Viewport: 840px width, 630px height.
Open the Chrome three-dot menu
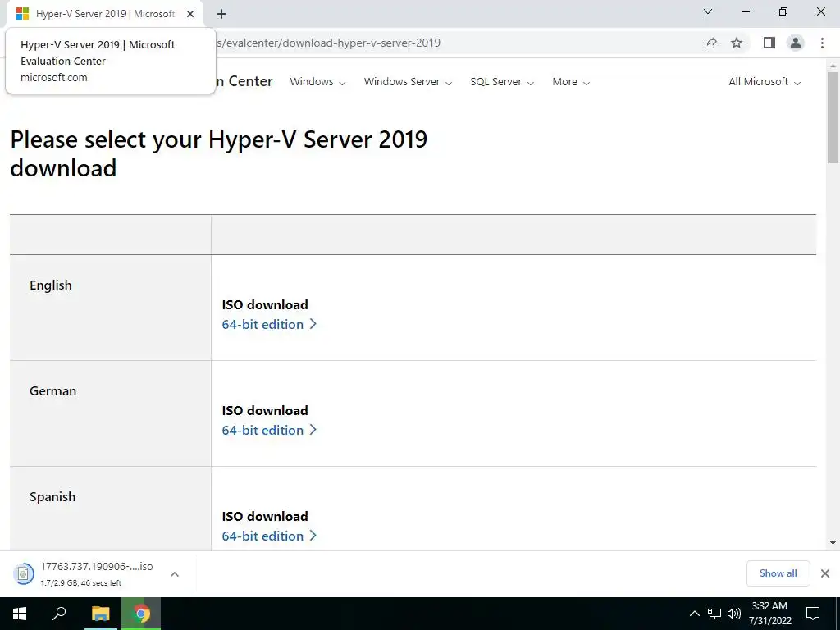[x=822, y=43]
